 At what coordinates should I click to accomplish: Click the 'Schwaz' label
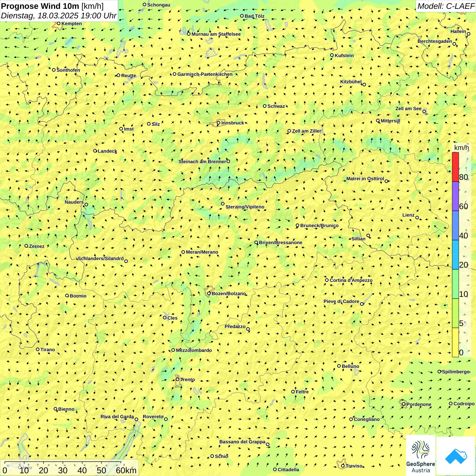[x=276, y=106]
